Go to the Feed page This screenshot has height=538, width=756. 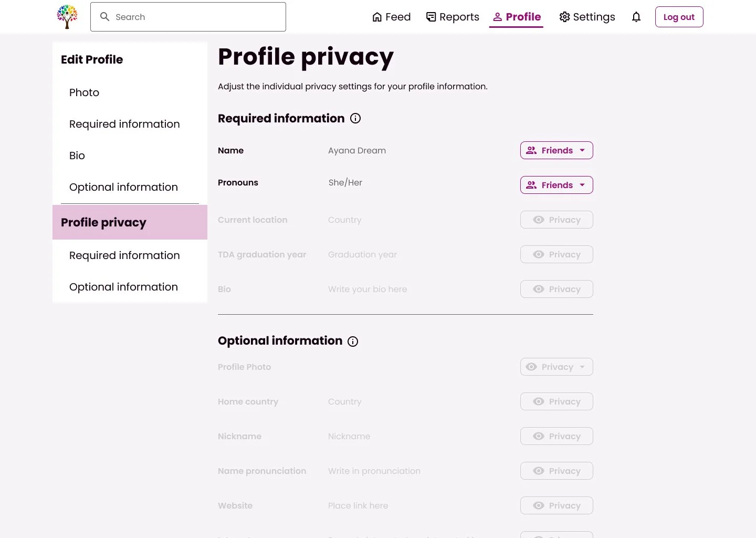coord(391,17)
